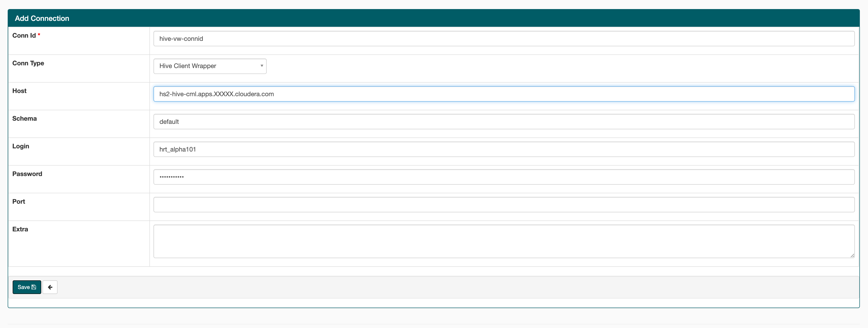The height and width of the screenshot is (328, 868).
Task: Click the Conn Id label
Action: pos(24,35)
